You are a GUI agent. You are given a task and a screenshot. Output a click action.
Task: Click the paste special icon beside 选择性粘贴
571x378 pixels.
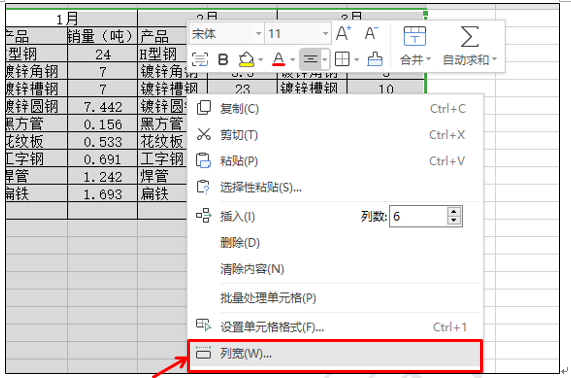pos(203,187)
